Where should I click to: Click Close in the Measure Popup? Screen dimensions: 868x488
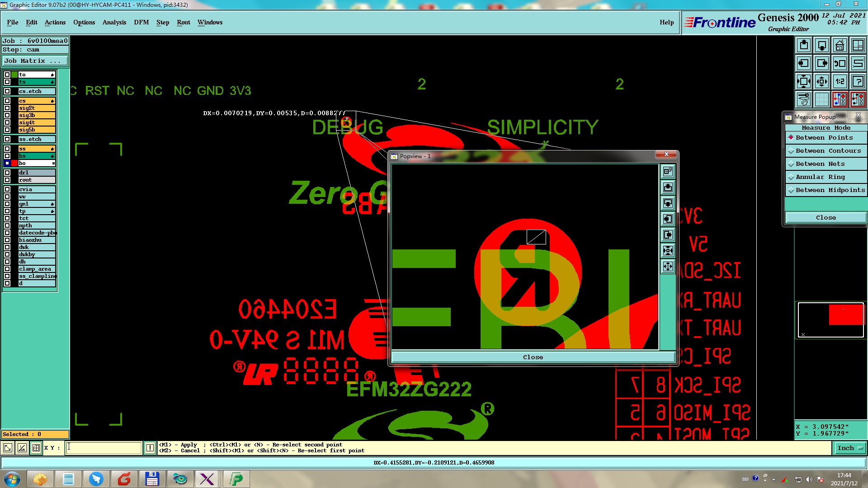pos(826,218)
